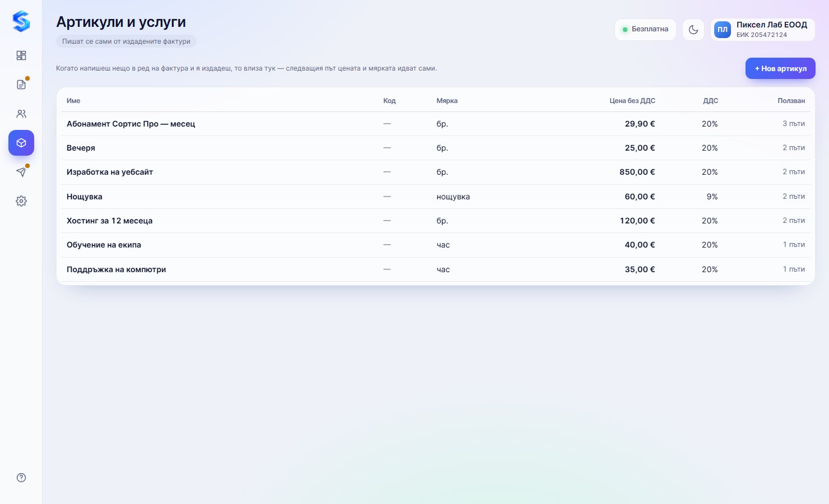Open the 'Безплатна' plan badge
Screen dimensions: 829x504
pos(645,30)
